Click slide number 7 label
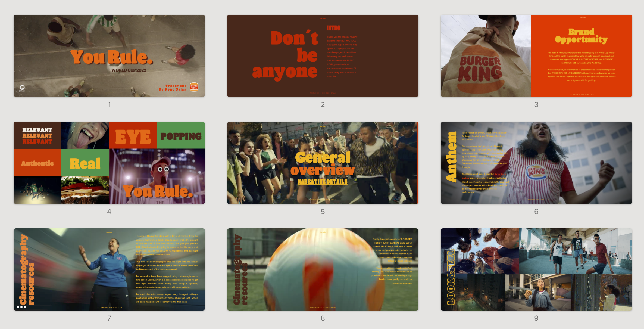The image size is (644, 329). pyautogui.click(x=109, y=318)
